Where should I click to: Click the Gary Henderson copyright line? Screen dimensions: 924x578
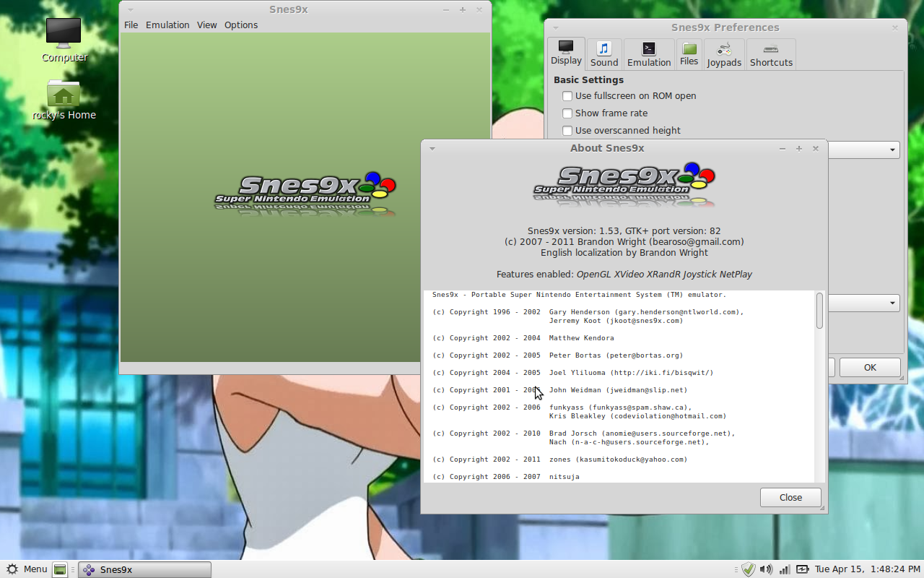pos(588,312)
